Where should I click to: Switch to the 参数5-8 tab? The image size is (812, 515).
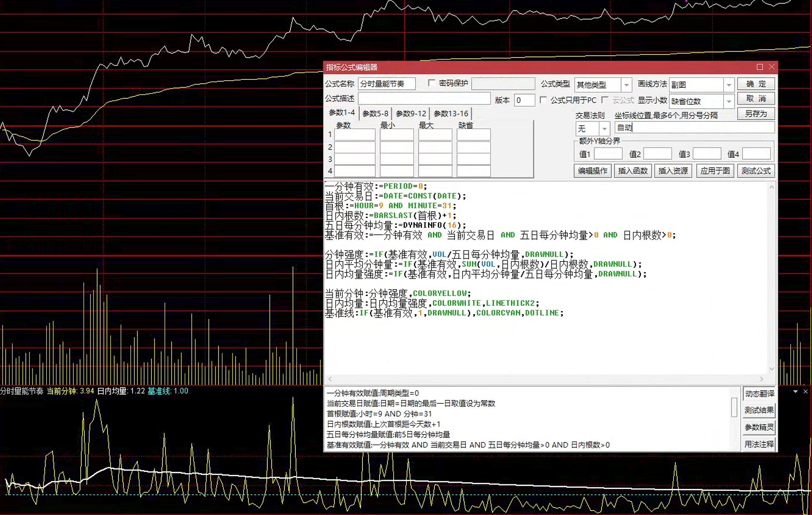(x=375, y=113)
